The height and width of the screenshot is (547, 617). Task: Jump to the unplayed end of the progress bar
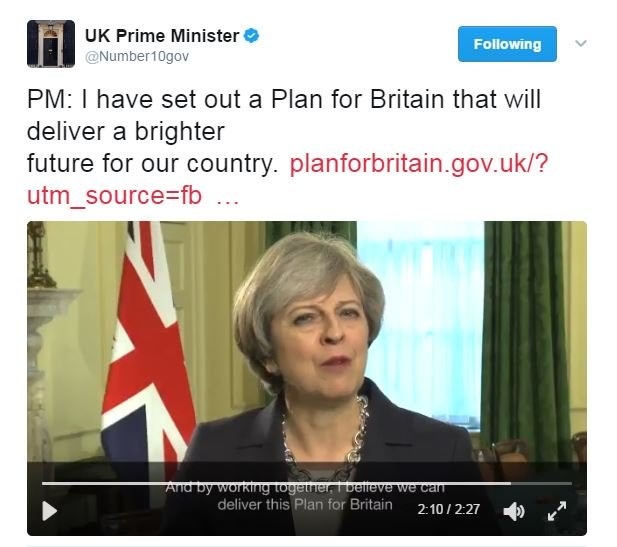coord(541,483)
